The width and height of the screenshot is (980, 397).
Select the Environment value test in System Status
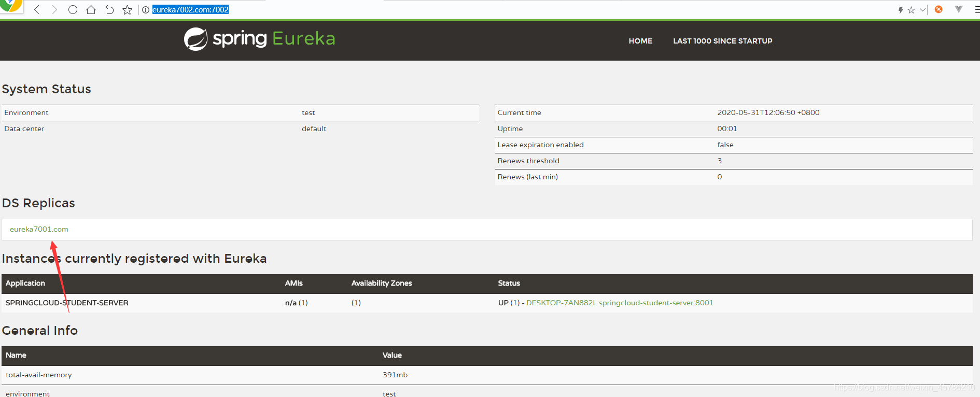[x=309, y=112]
